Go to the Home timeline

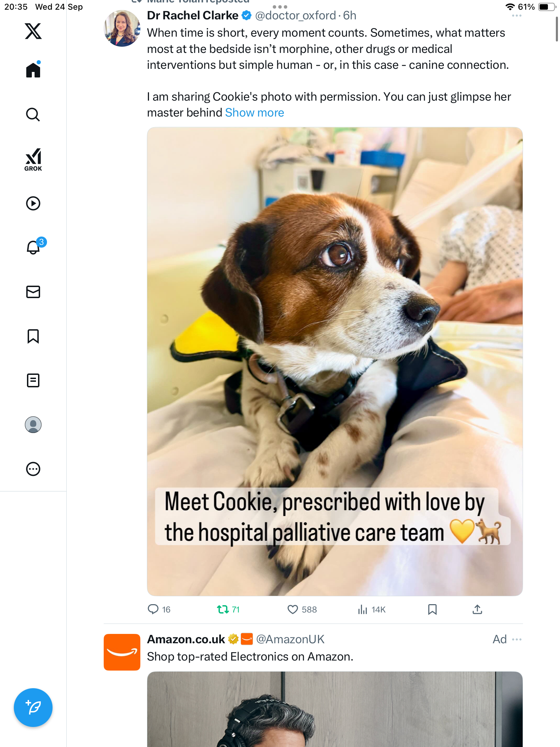pyautogui.click(x=33, y=70)
